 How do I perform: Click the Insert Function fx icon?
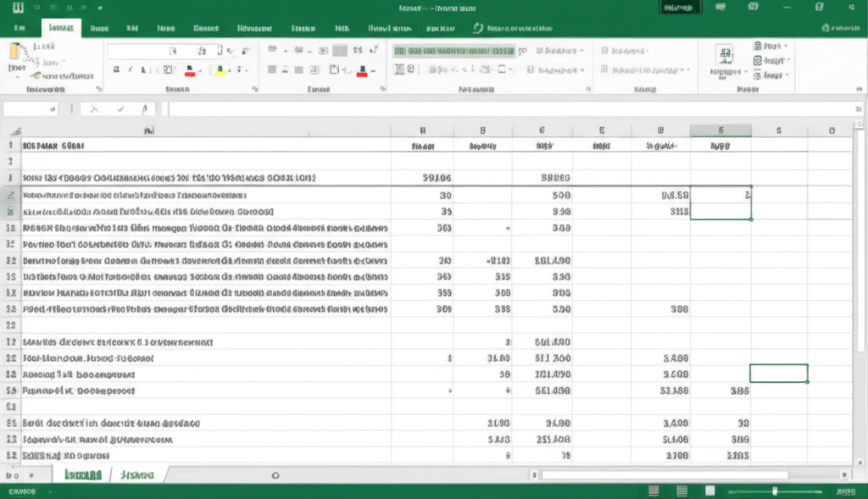click(145, 108)
